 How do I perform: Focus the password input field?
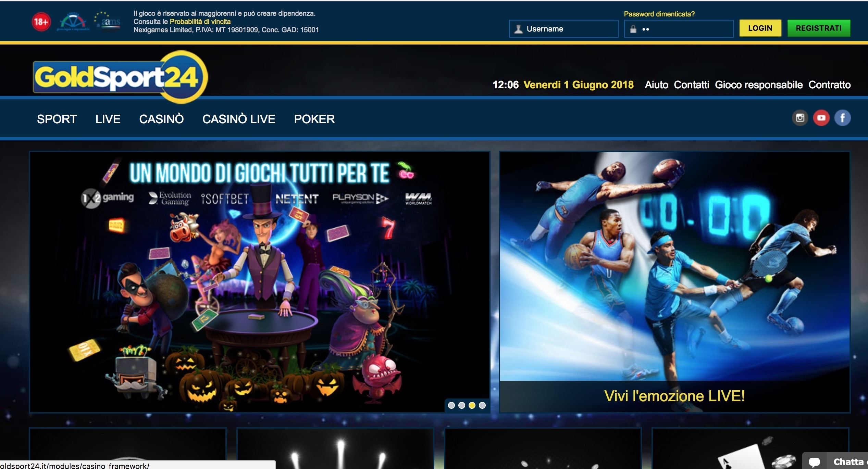(x=679, y=29)
